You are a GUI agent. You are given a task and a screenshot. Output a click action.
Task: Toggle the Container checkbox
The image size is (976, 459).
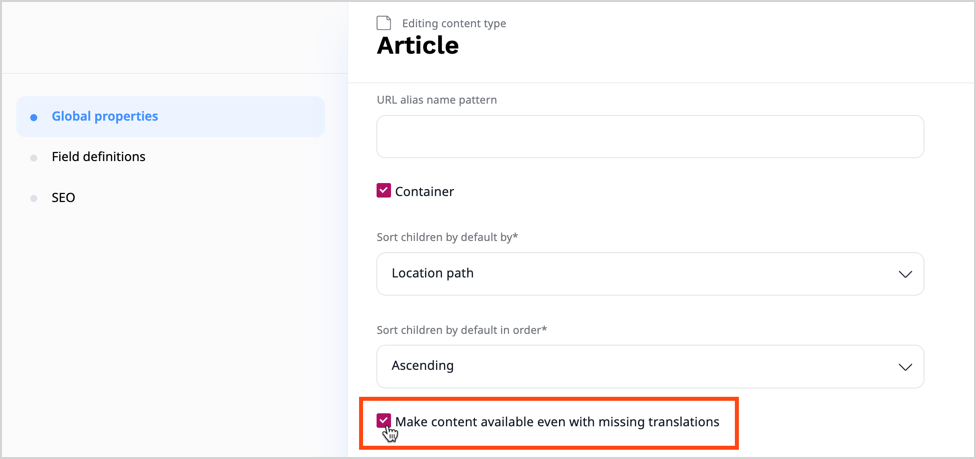[x=384, y=191]
